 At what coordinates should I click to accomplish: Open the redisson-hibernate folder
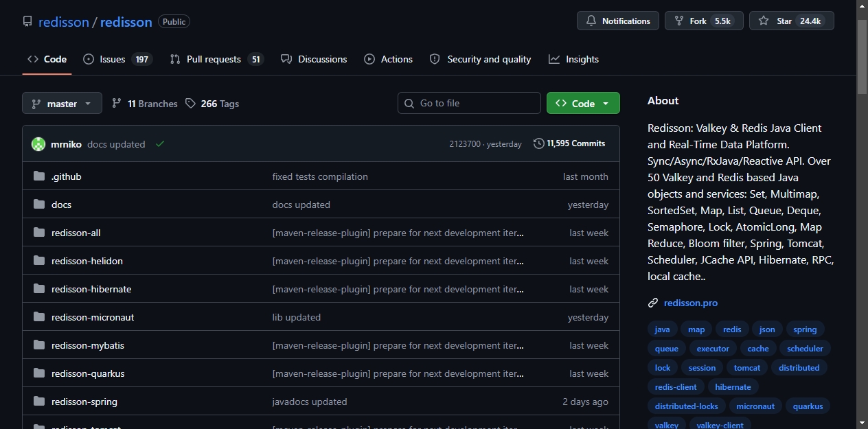tap(91, 289)
